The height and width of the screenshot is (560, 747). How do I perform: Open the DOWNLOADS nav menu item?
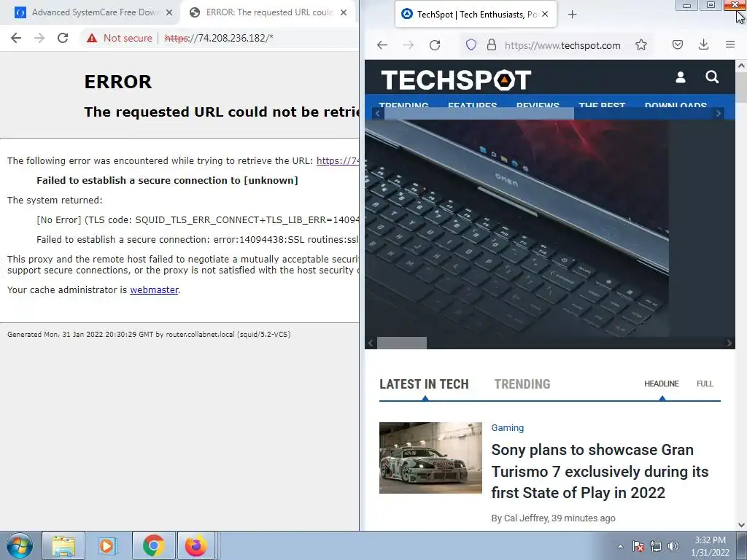pyautogui.click(x=676, y=105)
